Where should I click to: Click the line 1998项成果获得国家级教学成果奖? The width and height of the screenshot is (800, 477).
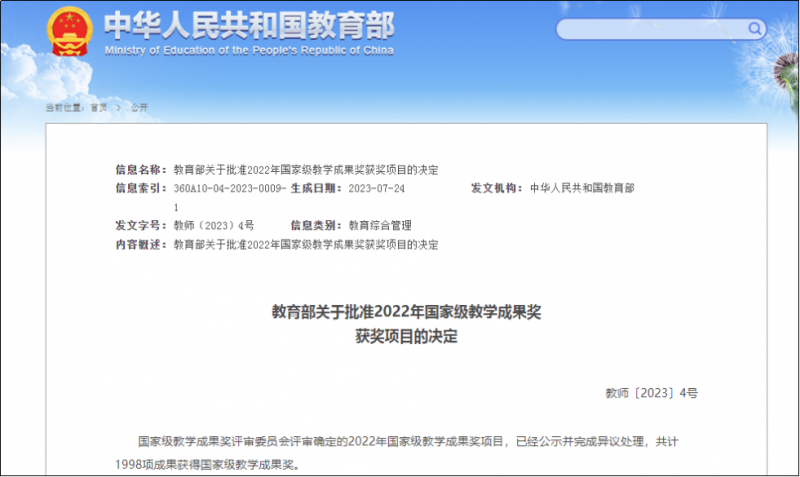[x=208, y=465]
